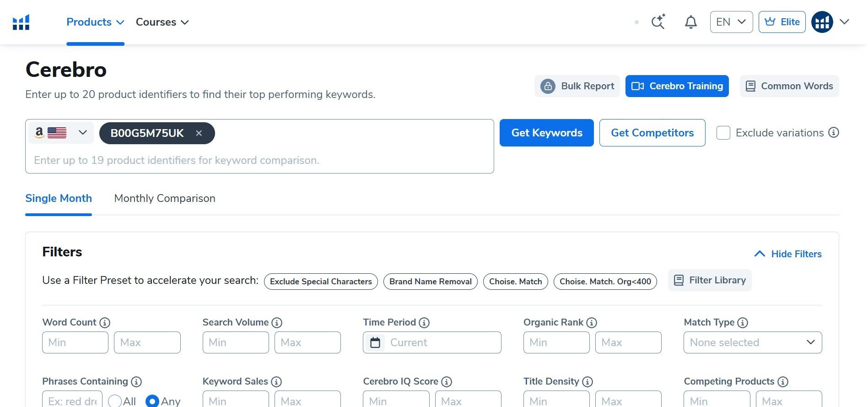868x407 pixels.
Task: Open the Common Words button
Action: [x=789, y=86]
